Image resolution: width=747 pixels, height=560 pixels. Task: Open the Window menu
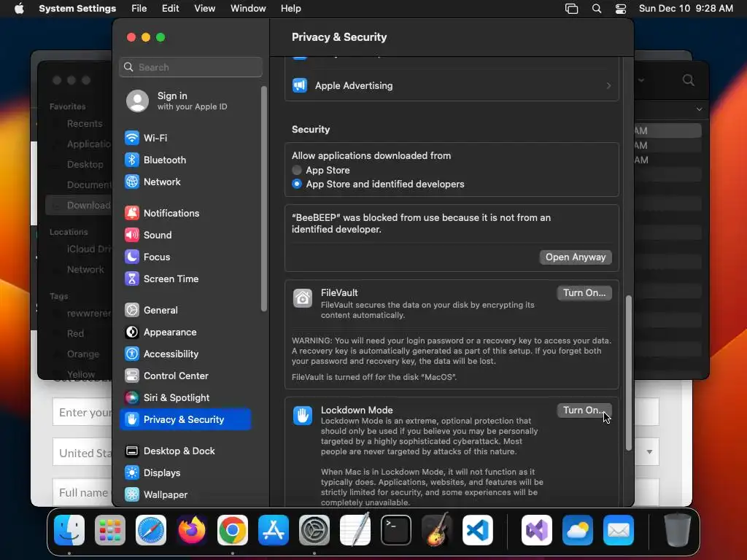point(248,9)
